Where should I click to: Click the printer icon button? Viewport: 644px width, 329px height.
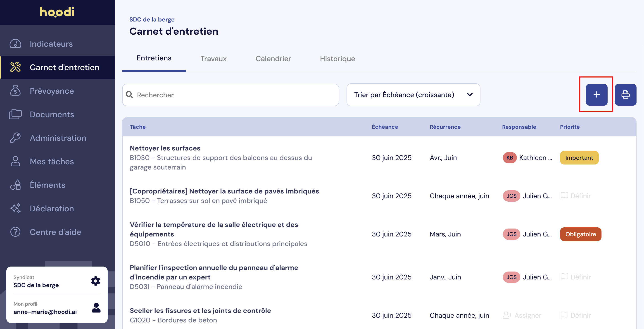[625, 95]
